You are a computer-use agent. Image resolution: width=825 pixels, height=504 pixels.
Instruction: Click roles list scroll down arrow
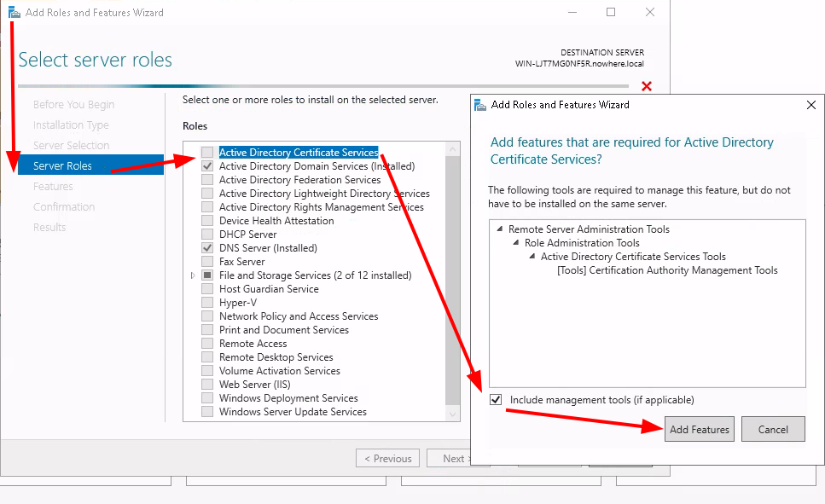[452, 414]
